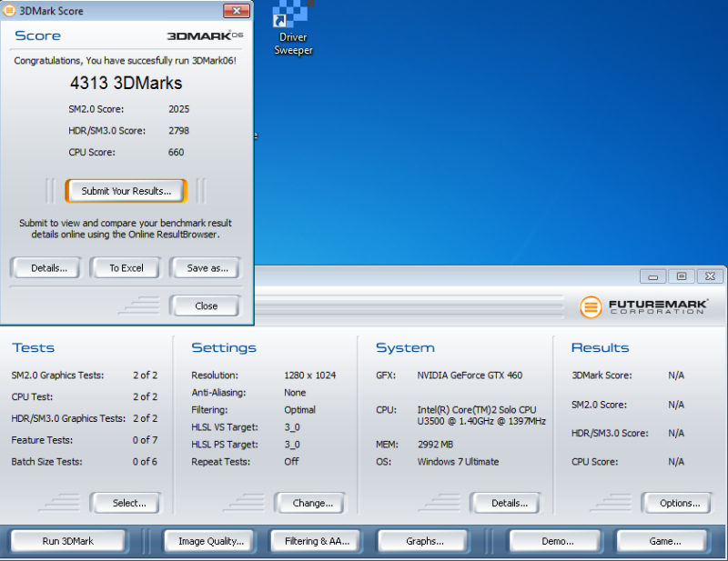
Task: Launch the Demo... button
Action: (557, 541)
